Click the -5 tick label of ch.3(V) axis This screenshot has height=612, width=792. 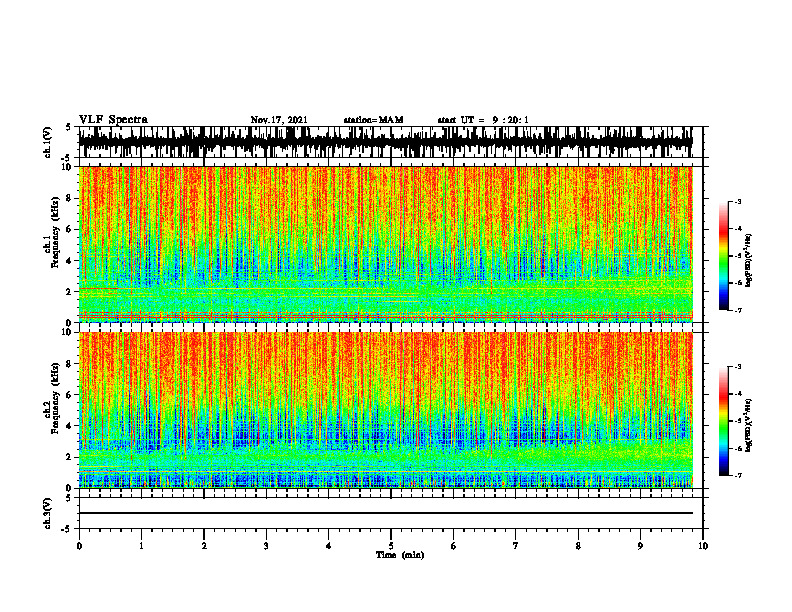(x=67, y=529)
